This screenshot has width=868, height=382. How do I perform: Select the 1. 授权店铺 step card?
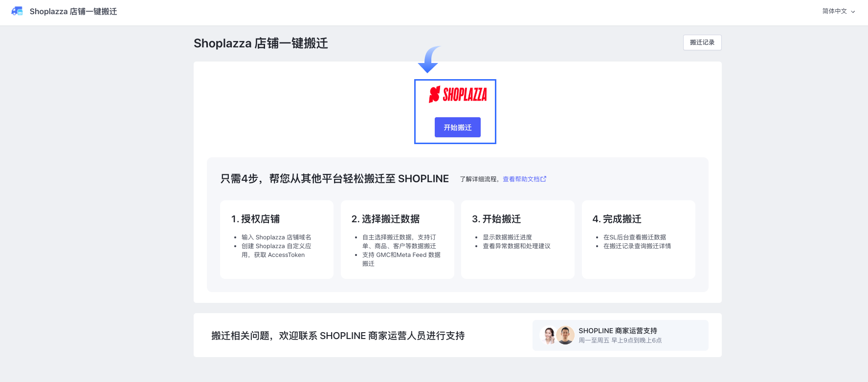point(276,239)
